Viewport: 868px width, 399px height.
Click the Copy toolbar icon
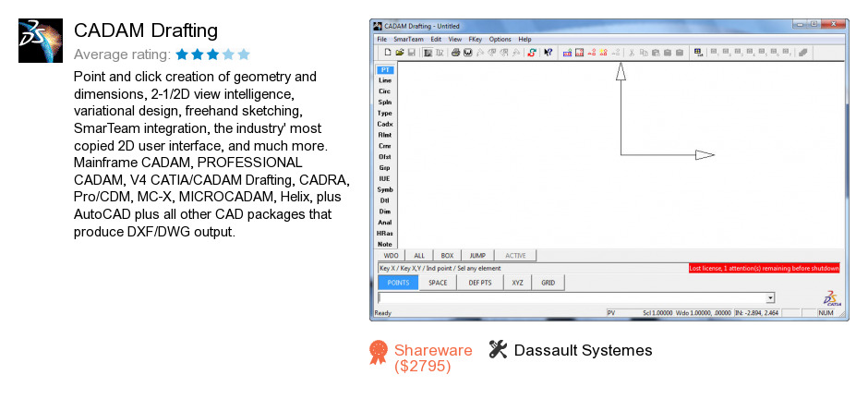pyautogui.click(x=644, y=53)
